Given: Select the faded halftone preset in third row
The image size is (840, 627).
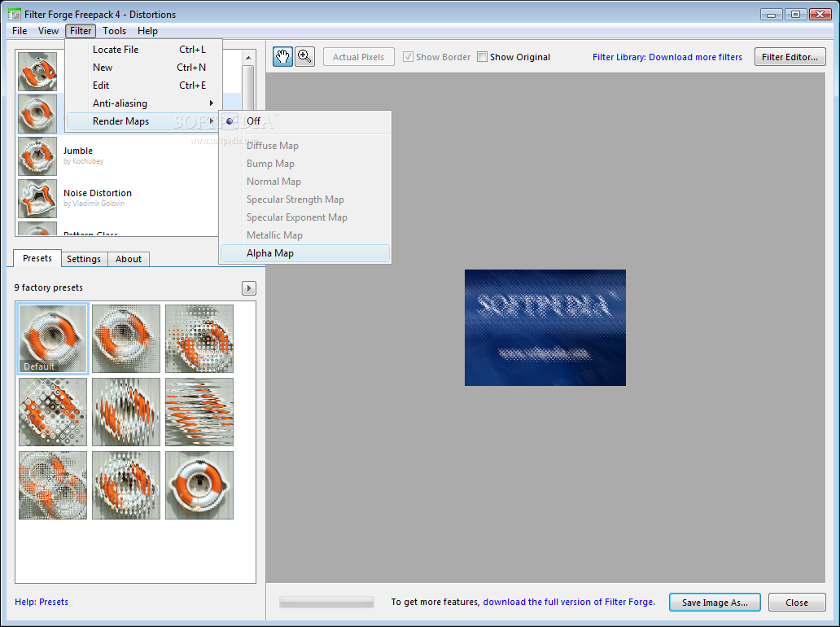Looking at the screenshot, I should (52, 485).
